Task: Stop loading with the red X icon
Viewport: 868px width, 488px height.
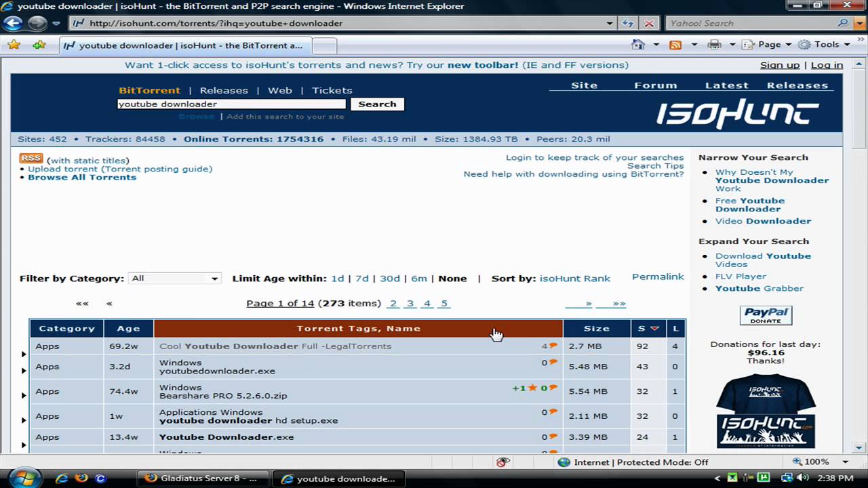Action: 648,23
